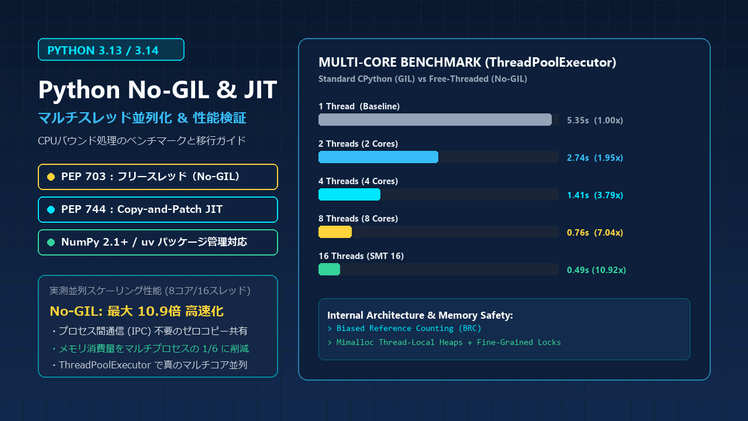Click the MULTI-CORE BENCHMARK heading
The width and height of the screenshot is (748, 421).
point(467,62)
